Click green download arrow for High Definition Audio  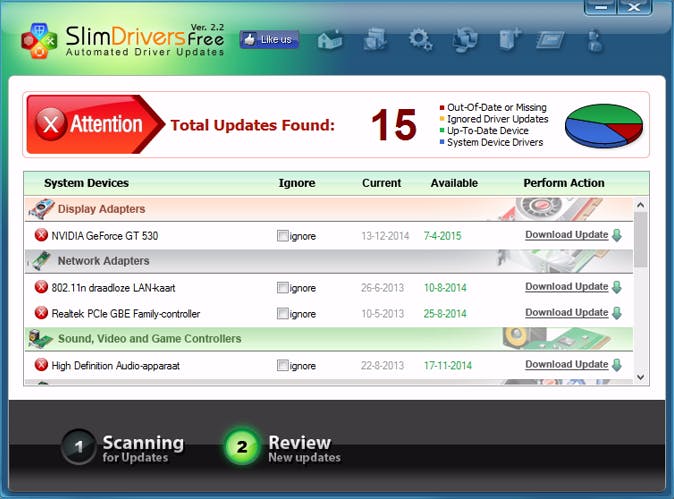617,365
